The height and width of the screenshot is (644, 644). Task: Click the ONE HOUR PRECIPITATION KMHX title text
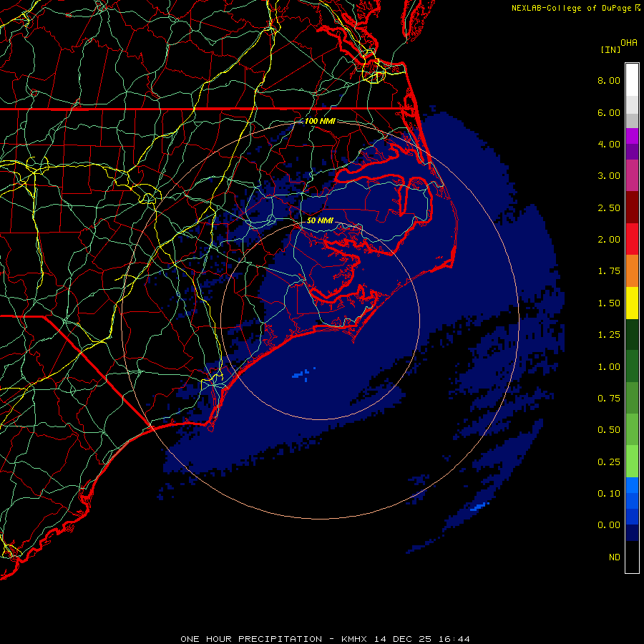click(x=325, y=639)
